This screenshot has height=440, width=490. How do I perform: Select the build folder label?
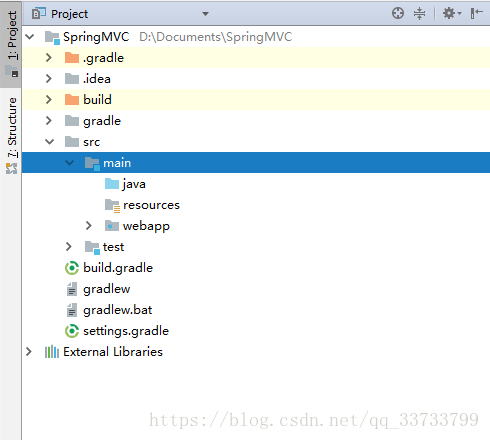point(97,100)
